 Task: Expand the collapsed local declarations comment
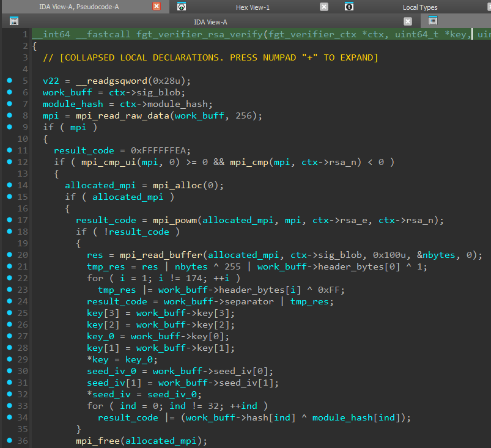(x=211, y=57)
